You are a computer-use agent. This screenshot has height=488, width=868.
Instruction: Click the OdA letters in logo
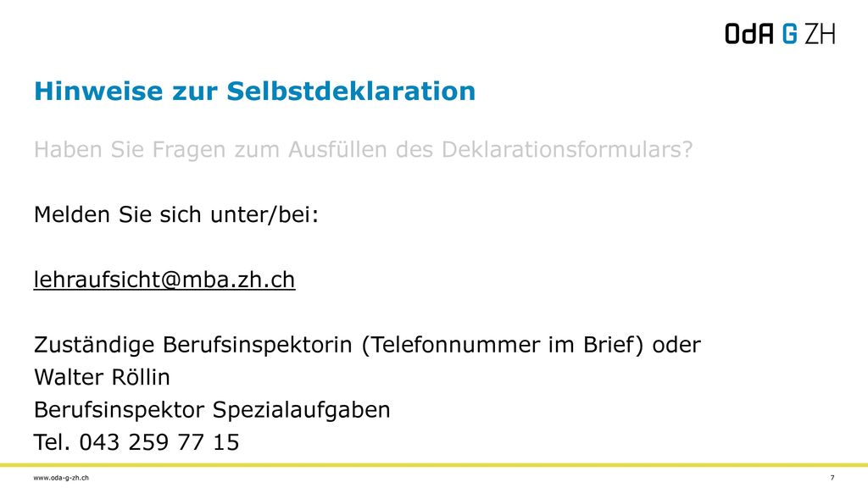749,34
